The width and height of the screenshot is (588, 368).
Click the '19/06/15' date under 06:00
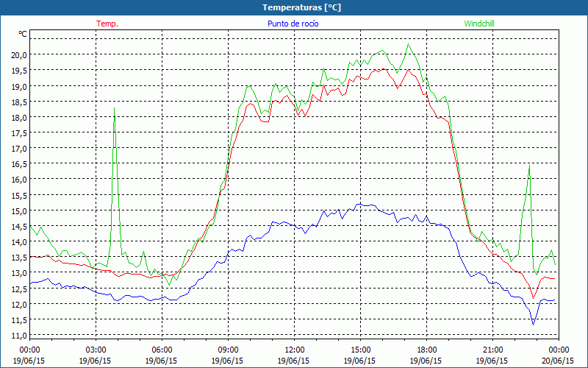click(161, 361)
